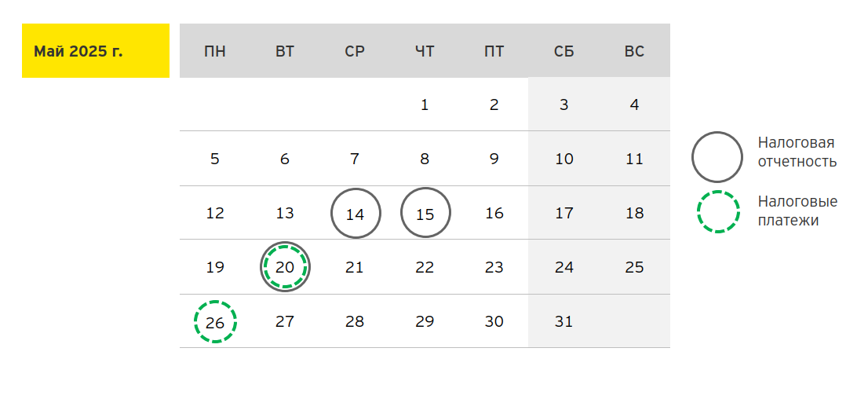Select double-circled date 20
The width and height of the screenshot is (868, 403).
285,267
